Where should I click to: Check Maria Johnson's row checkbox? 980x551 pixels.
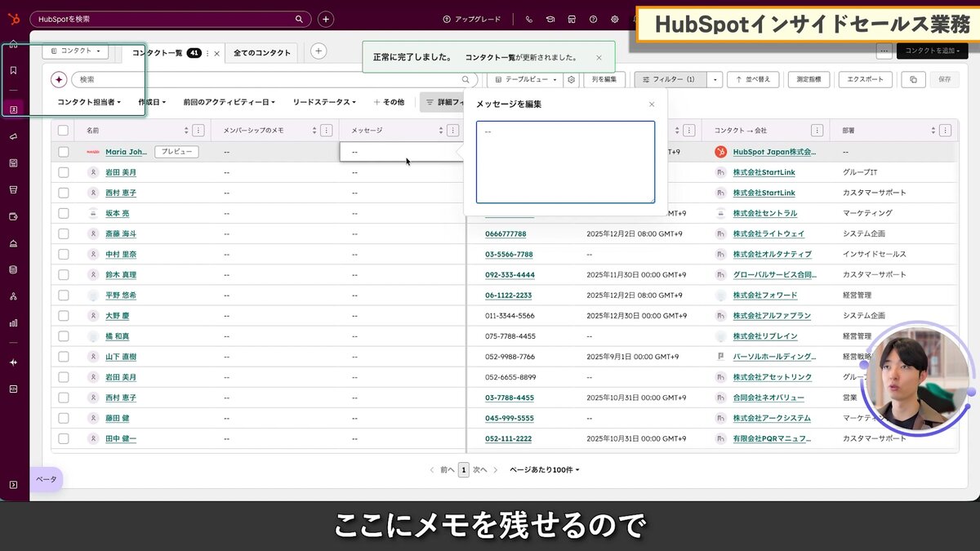coord(63,151)
